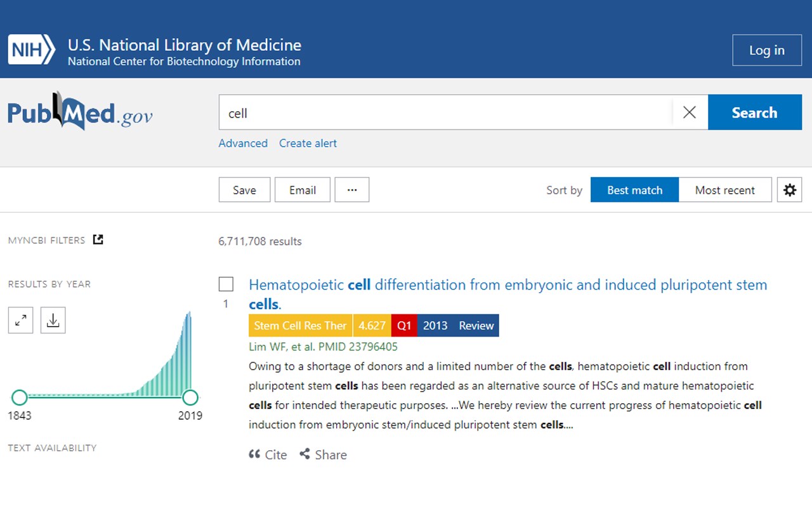The width and height of the screenshot is (812, 508).
Task: Click the Cite quote icon
Action: [255, 454]
